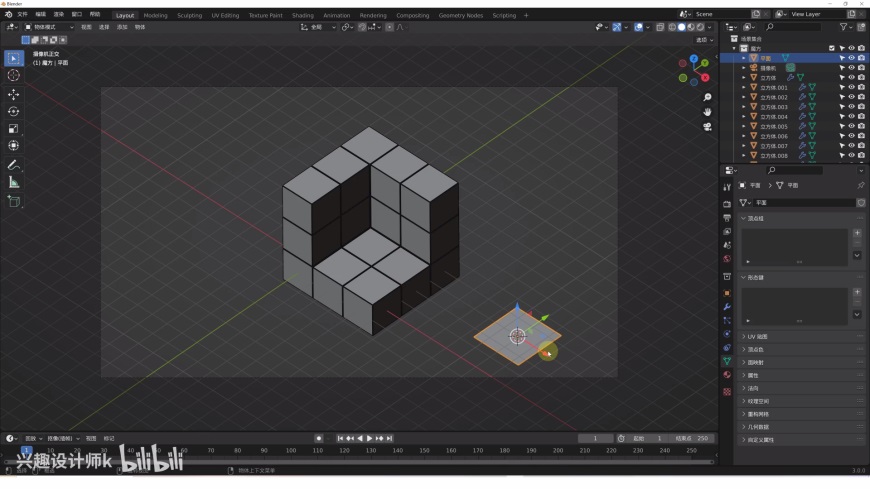Click the viewport pan hand icon
This screenshot has width=870, height=489.
click(x=707, y=112)
